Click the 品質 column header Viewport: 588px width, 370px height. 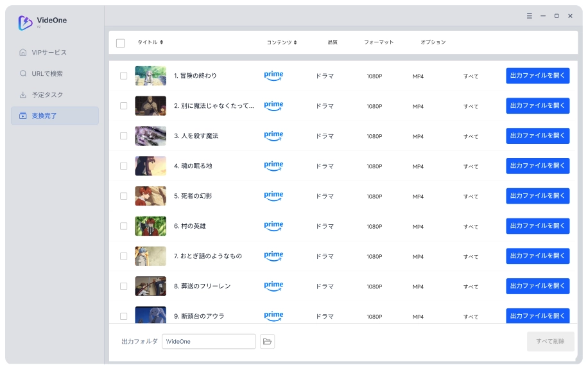click(x=333, y=42)
